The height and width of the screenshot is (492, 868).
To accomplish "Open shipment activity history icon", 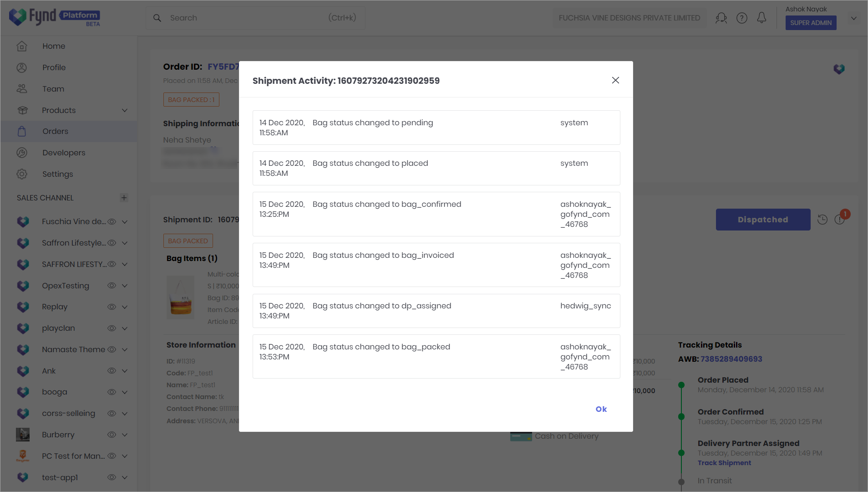I will click(x=822, y=220).
